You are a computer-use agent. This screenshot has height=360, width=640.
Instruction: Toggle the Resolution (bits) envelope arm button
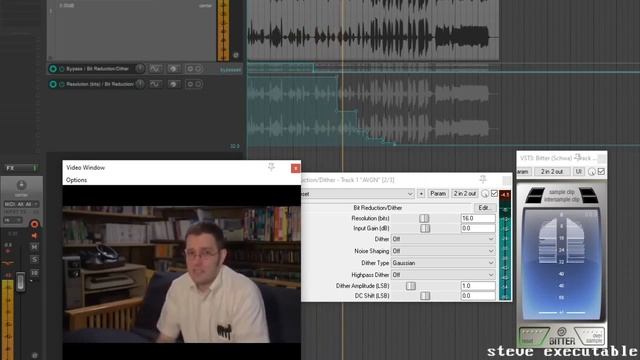(x=53, y=84)
